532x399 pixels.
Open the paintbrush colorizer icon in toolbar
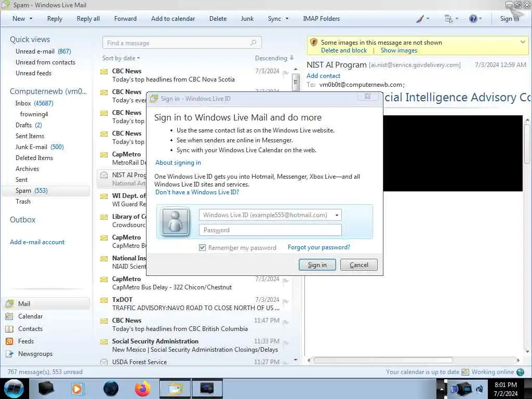coord(420,19)
